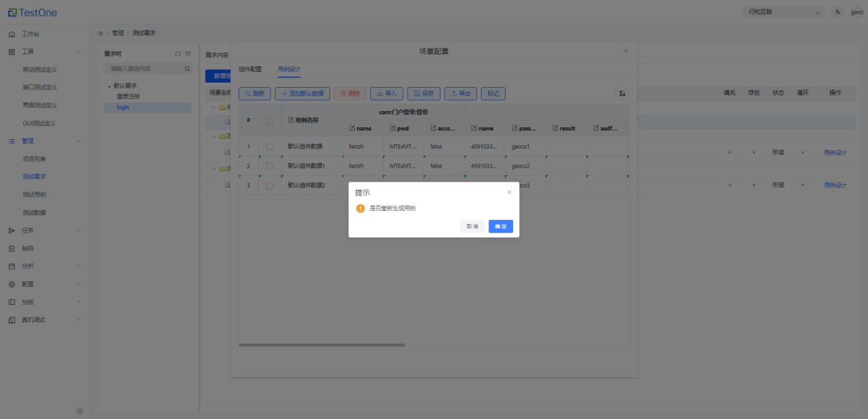Cancel the prompt with 取消 button
The image size is (868, 419).
click(x=472, y=226)
